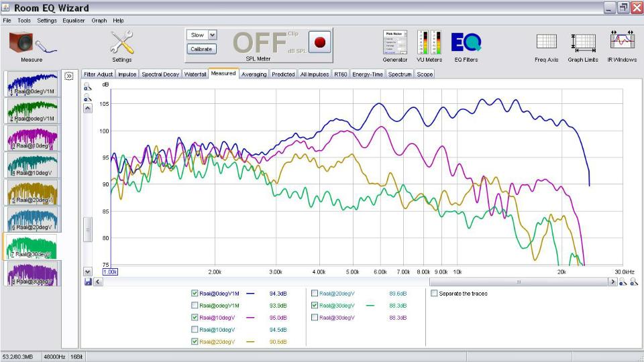The width and height of the screenshot is (644, 362).
Task: Open the Slow weighting dropdown
Action: pyautogui.click(x=201, y=35)
